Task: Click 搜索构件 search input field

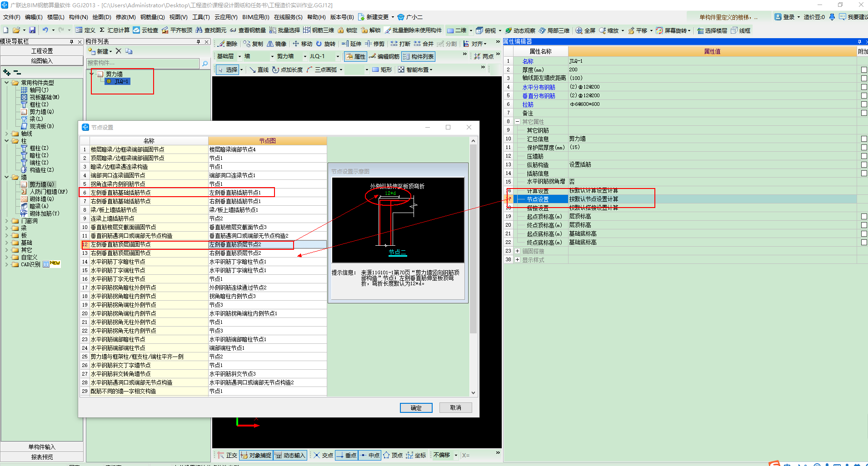Action: point(143,63)
